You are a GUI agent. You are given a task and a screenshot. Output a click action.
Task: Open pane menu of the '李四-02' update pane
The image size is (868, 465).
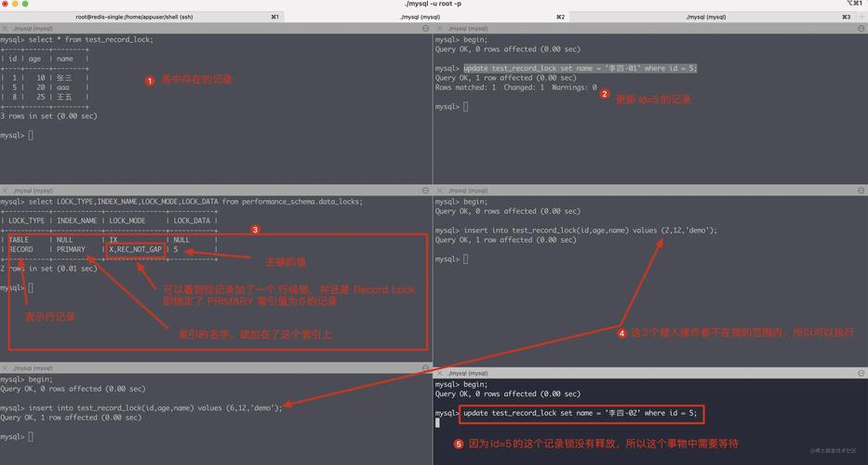pos(861,374)
